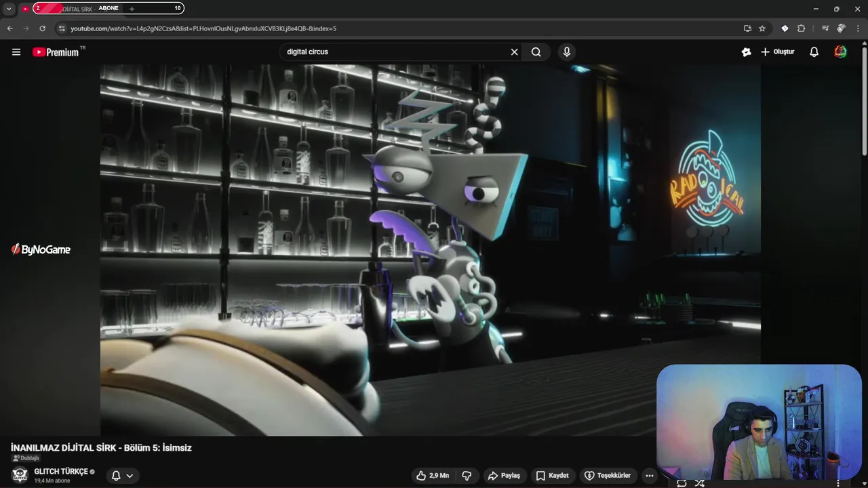Go back with browser back arrow
The image size is (868, 488).
[9, 28]
